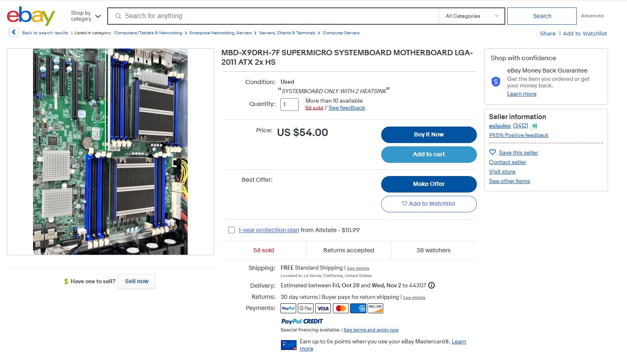Click the Mastercard payment icon
The width and height of the screenshot is (627, 364).
click(x=341, y=308)
